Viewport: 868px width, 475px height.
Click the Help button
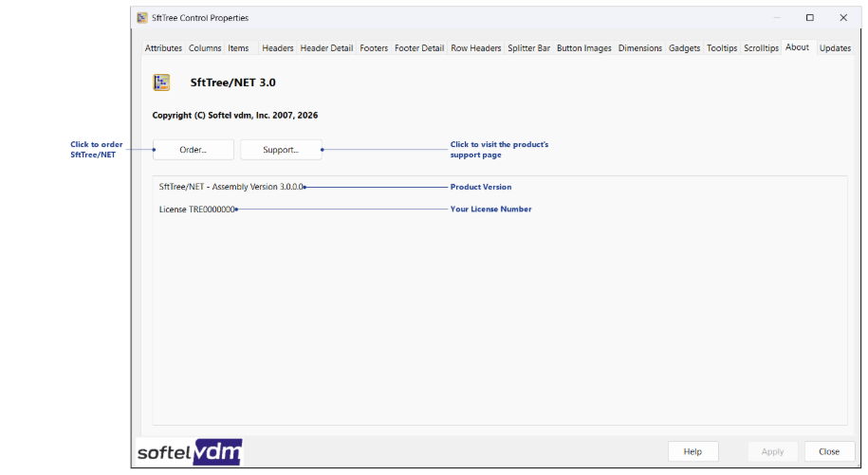tap(693, 451)
